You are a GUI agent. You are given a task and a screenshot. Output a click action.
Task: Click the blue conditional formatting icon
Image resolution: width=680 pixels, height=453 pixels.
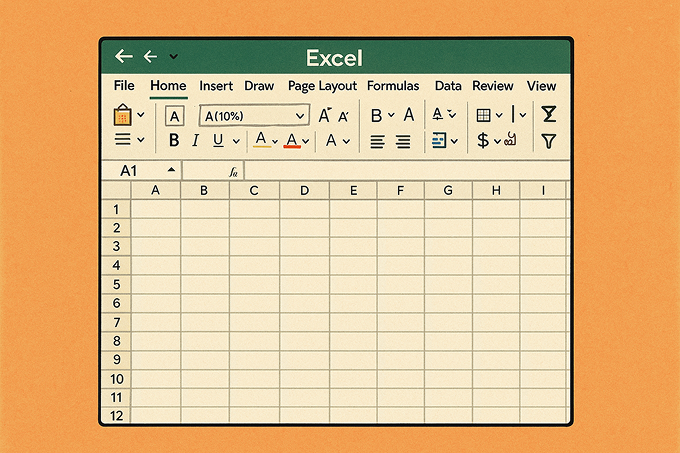coord(439,140)
